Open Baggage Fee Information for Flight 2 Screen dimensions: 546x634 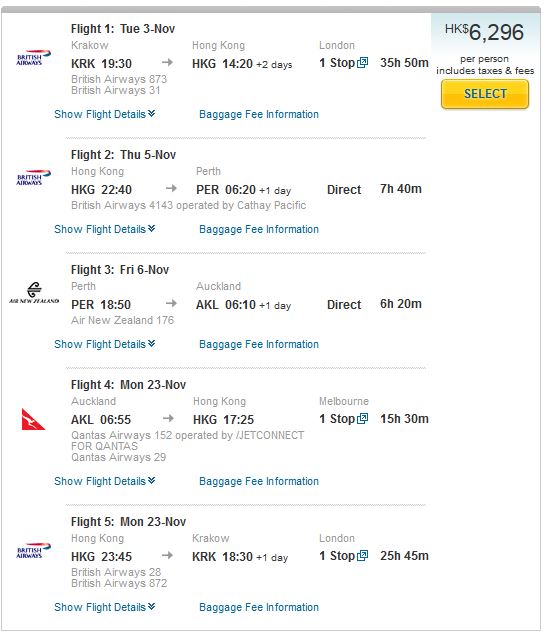pyautogui.click(x=259, y=229)
